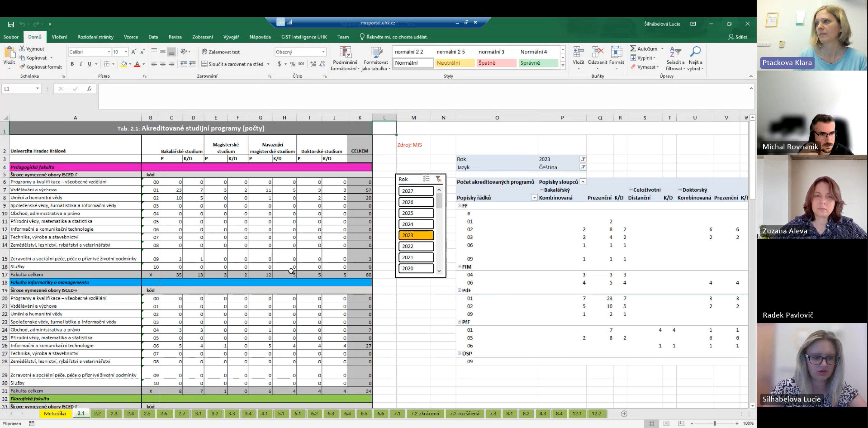Open the Soubor menu
This screenshot has height=428, width=868.
pos(11,37)
